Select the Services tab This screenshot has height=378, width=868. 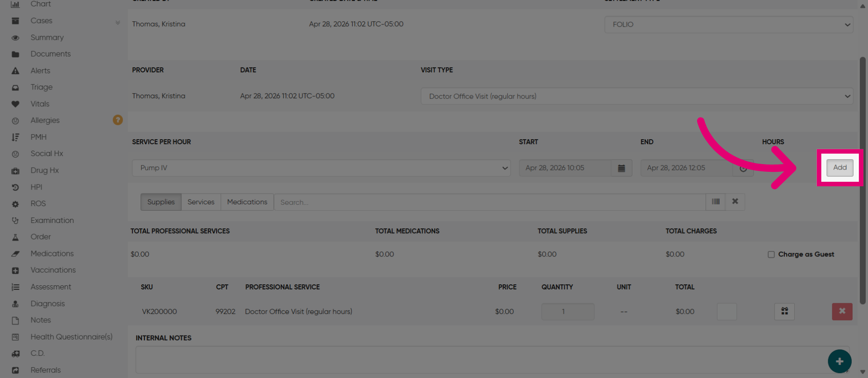pos(201,202)
